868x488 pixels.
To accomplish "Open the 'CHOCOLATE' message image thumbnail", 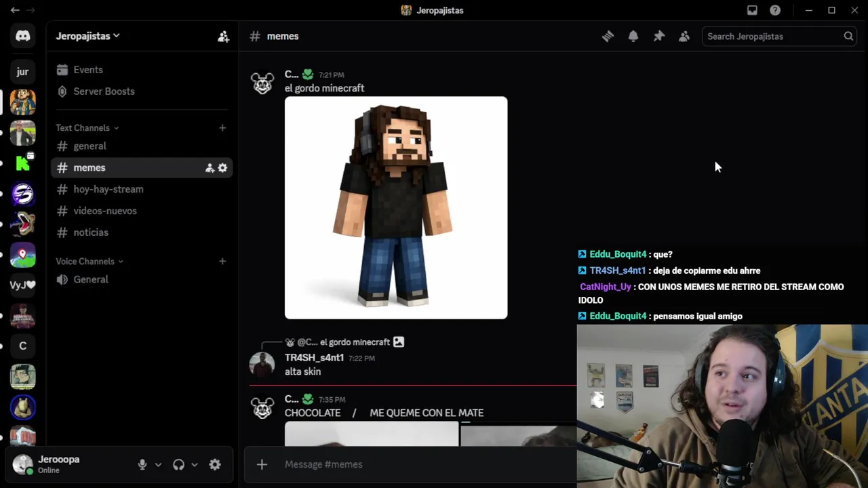I will coord(372,434).
